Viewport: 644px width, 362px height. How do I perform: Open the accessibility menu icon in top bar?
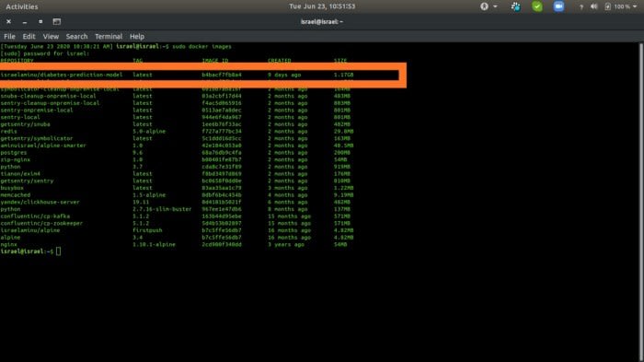(x=484, y=6)
